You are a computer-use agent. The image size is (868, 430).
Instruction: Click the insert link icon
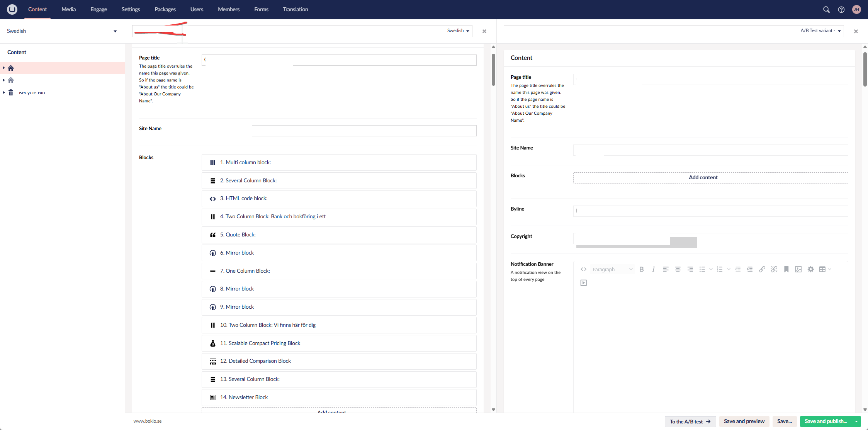tap(762, 269)
